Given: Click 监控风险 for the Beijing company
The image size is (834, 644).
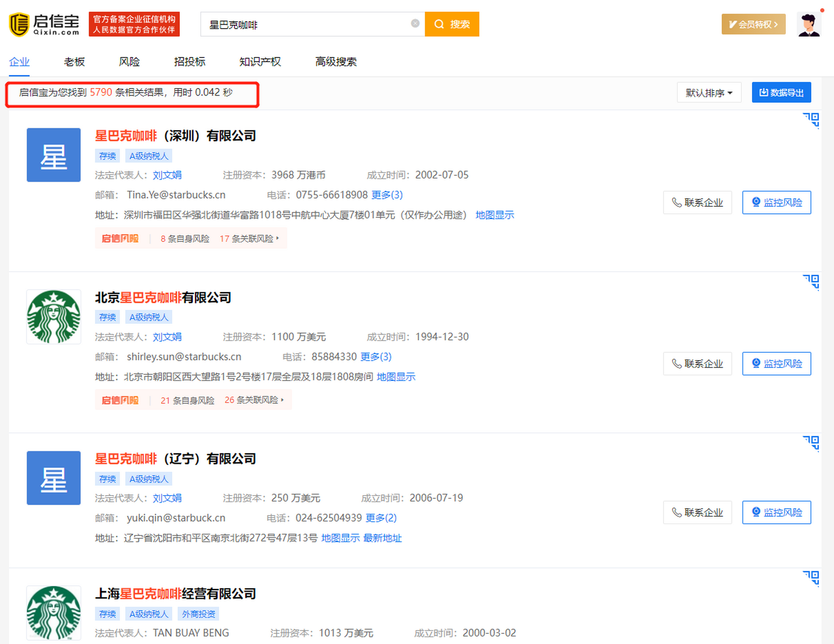Looking at the screenshot, I should (777, 363).
